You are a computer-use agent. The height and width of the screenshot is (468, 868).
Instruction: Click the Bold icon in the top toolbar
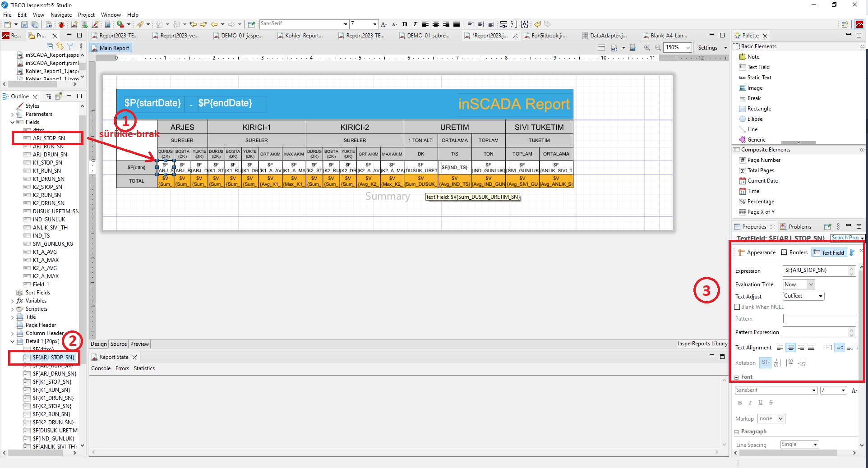(x=405, y=24)
